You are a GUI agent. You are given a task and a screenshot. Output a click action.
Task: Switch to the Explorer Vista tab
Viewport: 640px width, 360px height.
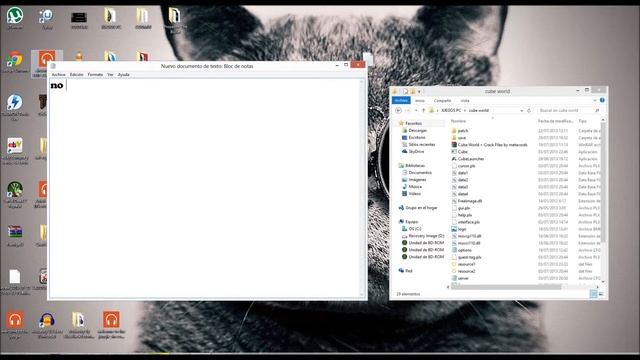465,100
